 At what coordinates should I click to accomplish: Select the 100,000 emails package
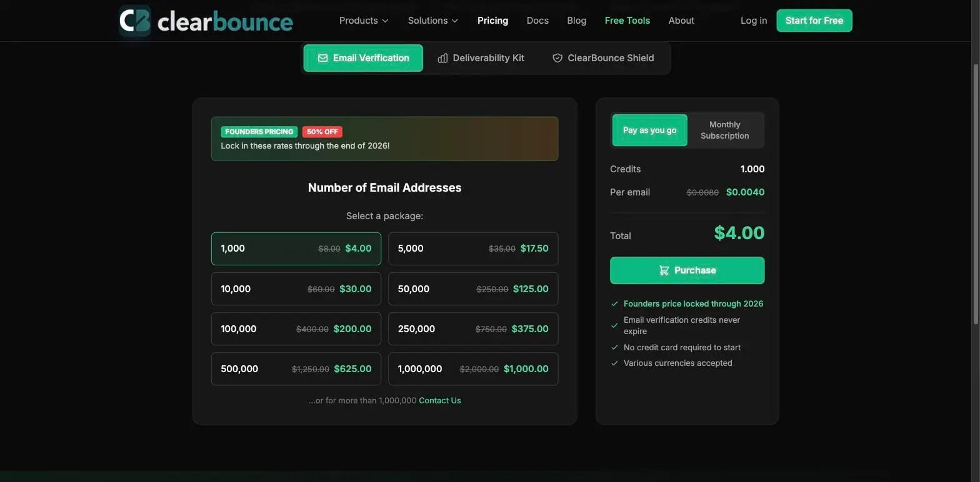click(x=296, y=329)
